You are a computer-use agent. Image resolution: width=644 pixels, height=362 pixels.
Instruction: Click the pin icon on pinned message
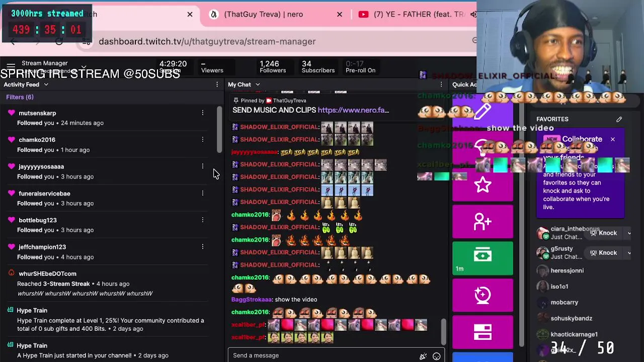(x=235, y=101)
